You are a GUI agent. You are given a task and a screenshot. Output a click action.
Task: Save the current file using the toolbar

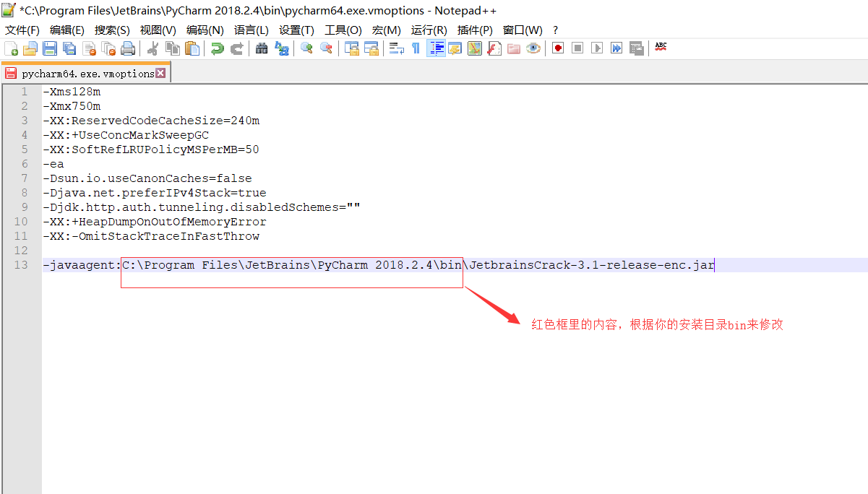pos(50,48)
